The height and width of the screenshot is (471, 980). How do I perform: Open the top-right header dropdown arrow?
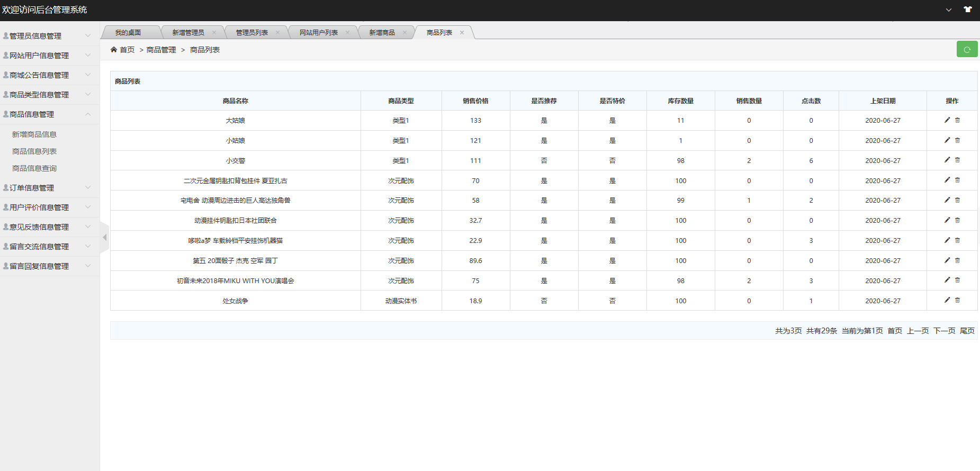(949, 10)
